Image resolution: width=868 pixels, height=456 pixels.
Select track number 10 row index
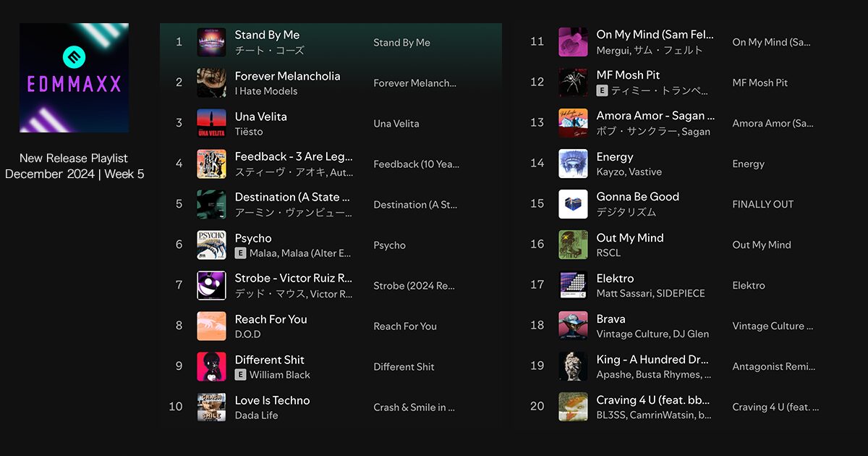[x=176, y=407]
